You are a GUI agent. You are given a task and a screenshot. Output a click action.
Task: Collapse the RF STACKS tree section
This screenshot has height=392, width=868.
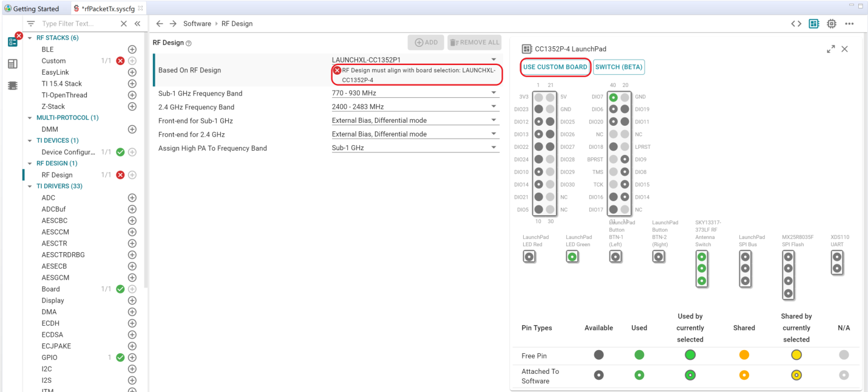coord(30,38)
